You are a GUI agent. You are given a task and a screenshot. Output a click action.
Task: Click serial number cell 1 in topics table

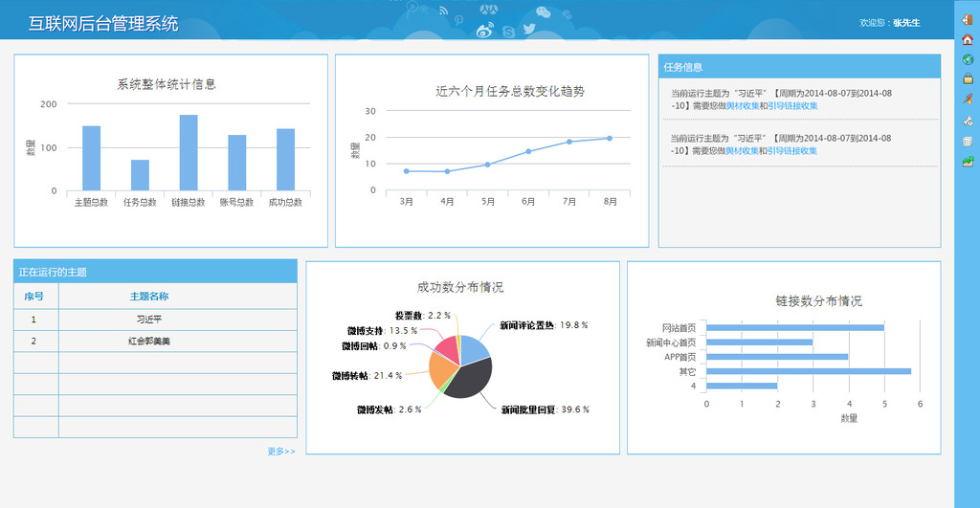33,320
